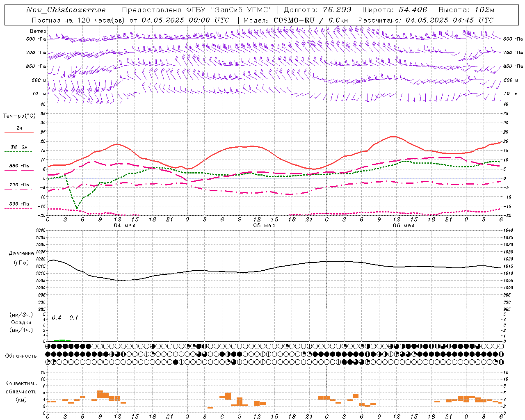Click the (мм/3ч.) precipitation unit label
Viewport: 525px width, 420px height.
coord(21,315)
